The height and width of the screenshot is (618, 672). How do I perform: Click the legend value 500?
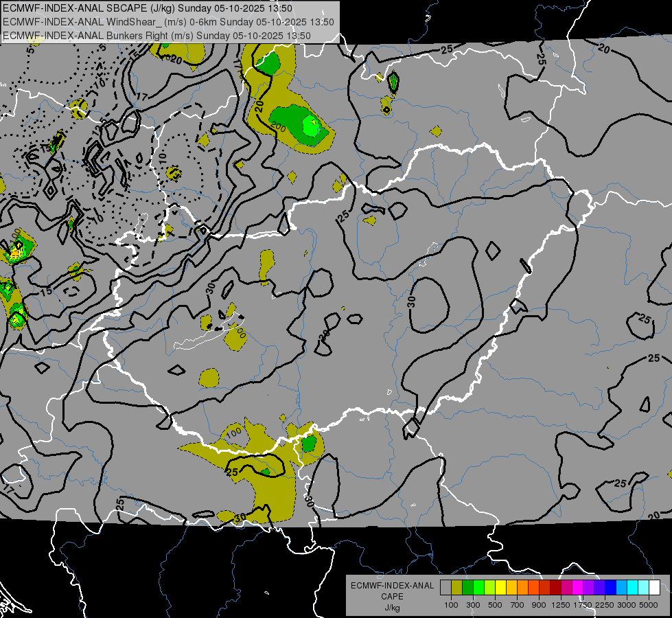(x=495, y=605)
